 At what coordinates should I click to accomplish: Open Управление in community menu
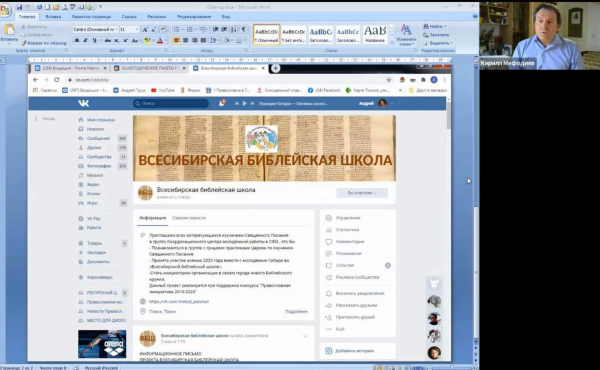tap(348, 218)
